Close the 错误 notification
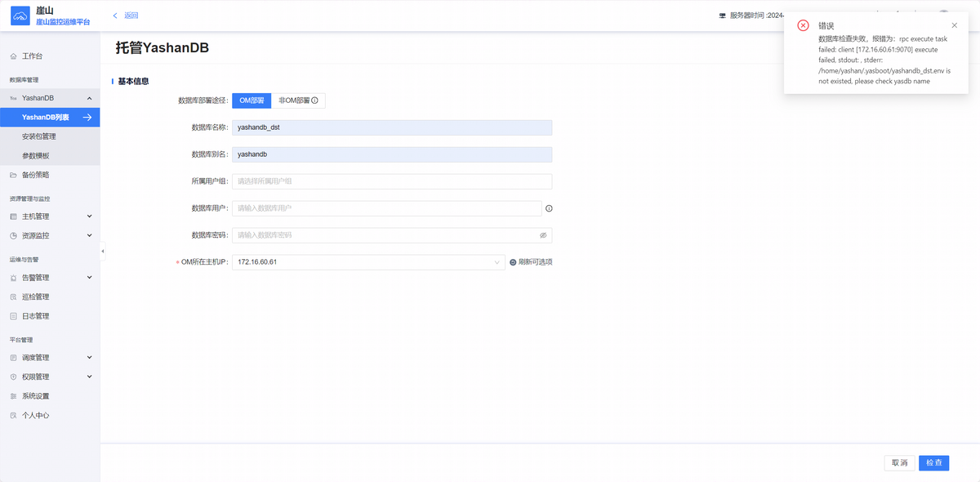This screenshot has width=980, height=482. (955, 25)
